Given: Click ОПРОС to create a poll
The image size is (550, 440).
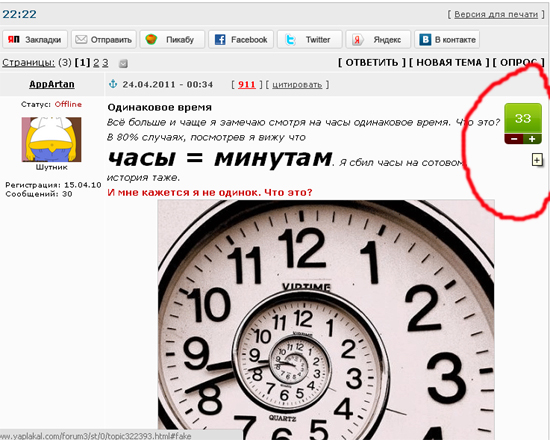Looking at the screenshot, I should click(x=518, y=62).
